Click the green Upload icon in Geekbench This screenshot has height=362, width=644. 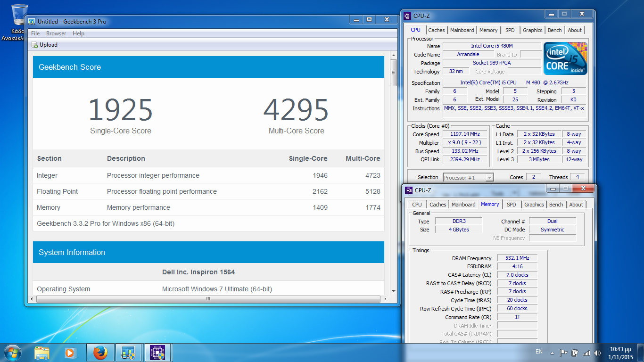click(x=34, y=45)
